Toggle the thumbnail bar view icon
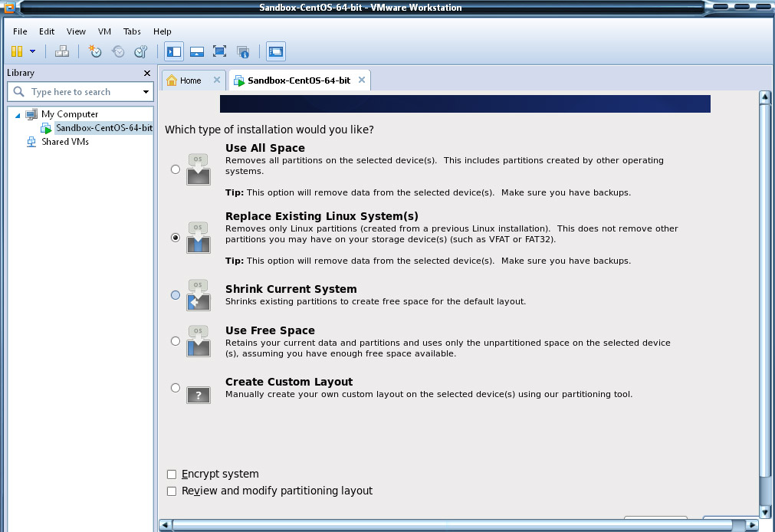Screen dimensions: 775x532 (197, 51)
